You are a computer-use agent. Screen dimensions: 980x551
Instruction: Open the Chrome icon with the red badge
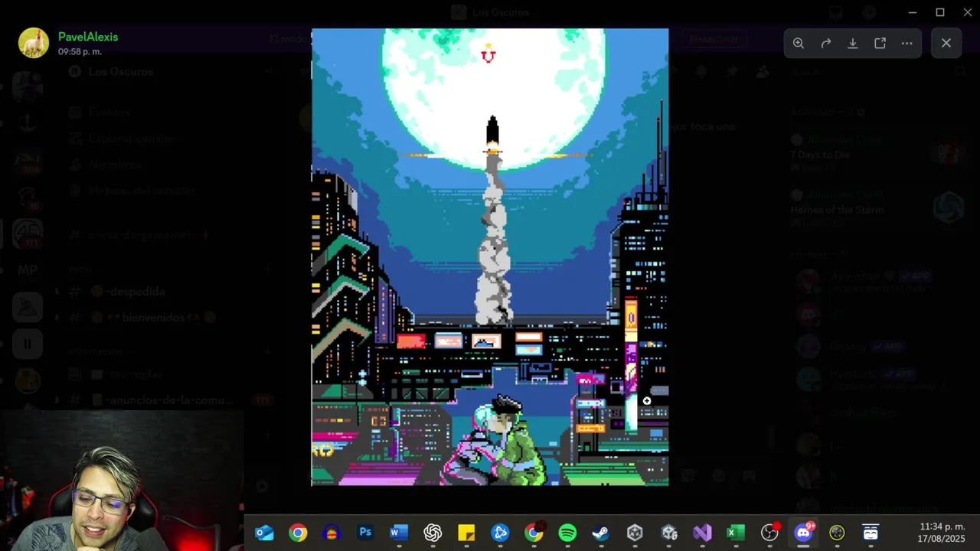tap(534, 533)
